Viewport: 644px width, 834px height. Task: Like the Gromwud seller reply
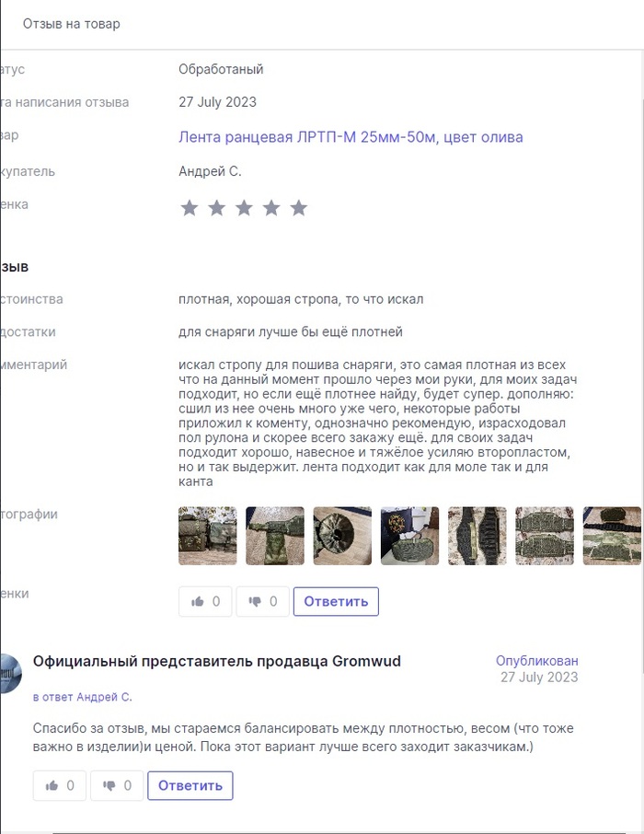[x=60, y=785]
